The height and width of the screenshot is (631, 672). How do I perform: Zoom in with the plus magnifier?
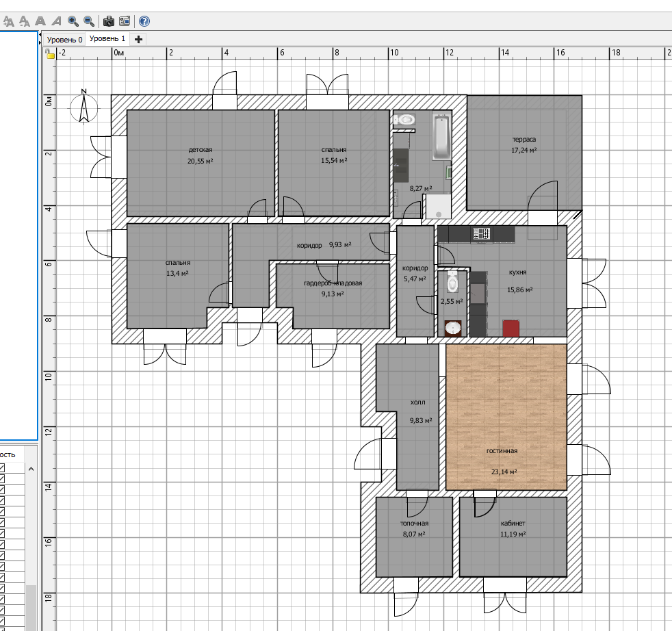[73, 21]
